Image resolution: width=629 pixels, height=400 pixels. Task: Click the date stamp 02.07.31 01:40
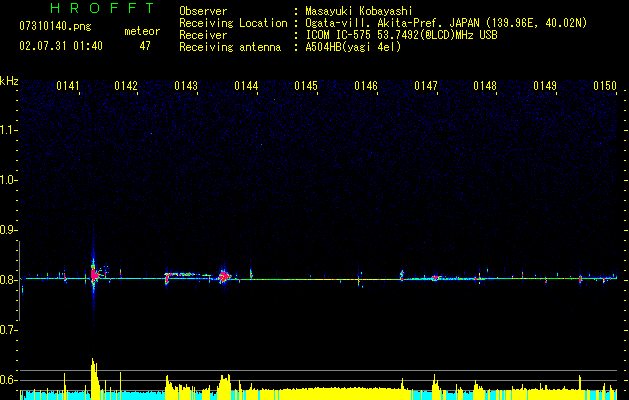pyautogui.click(x=61, y=46)
